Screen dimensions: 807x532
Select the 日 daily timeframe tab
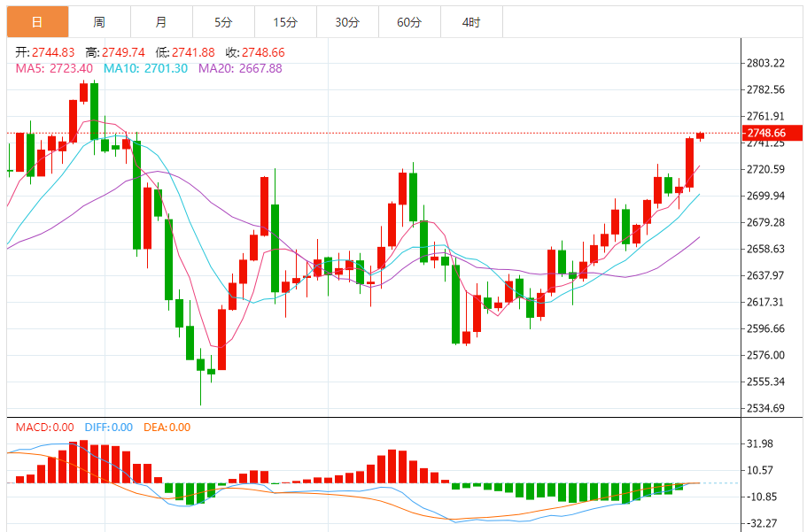click(37, 22)
